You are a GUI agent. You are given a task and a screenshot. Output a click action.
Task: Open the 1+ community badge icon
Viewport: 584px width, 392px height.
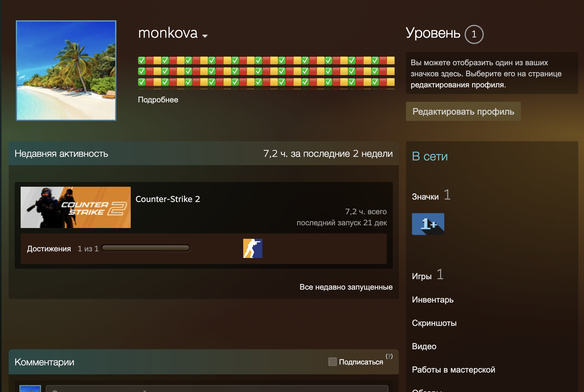pos(428,224)
